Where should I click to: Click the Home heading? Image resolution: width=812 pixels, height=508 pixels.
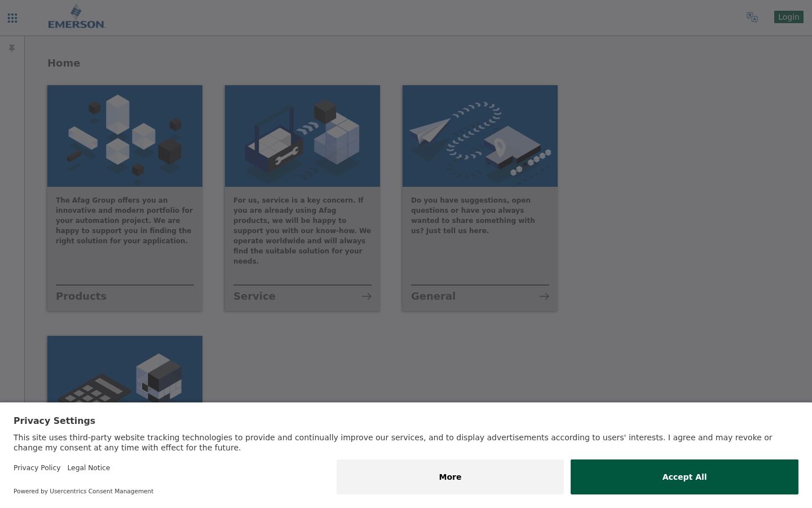64,63
